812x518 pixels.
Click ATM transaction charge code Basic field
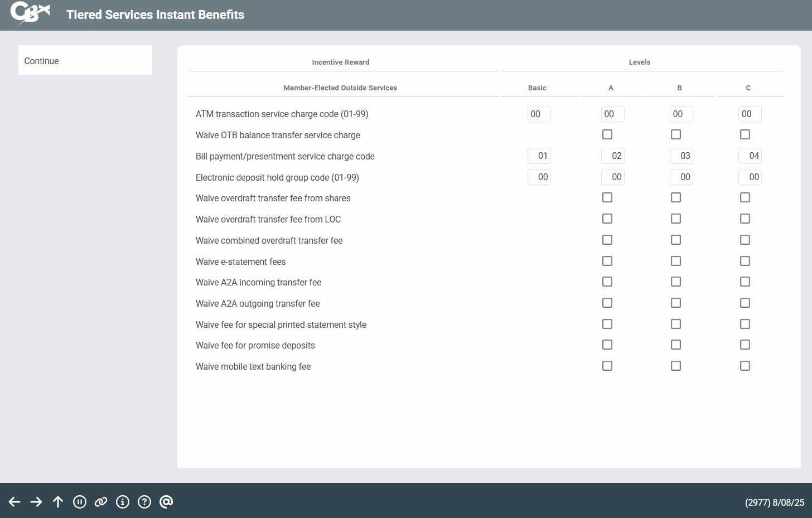tap(539, 114)
